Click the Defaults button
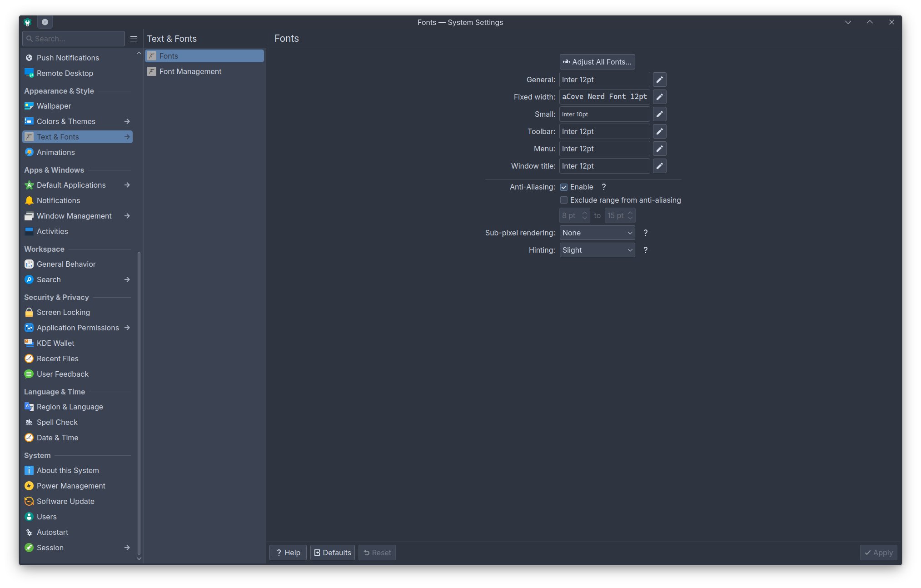 (332, 553)
